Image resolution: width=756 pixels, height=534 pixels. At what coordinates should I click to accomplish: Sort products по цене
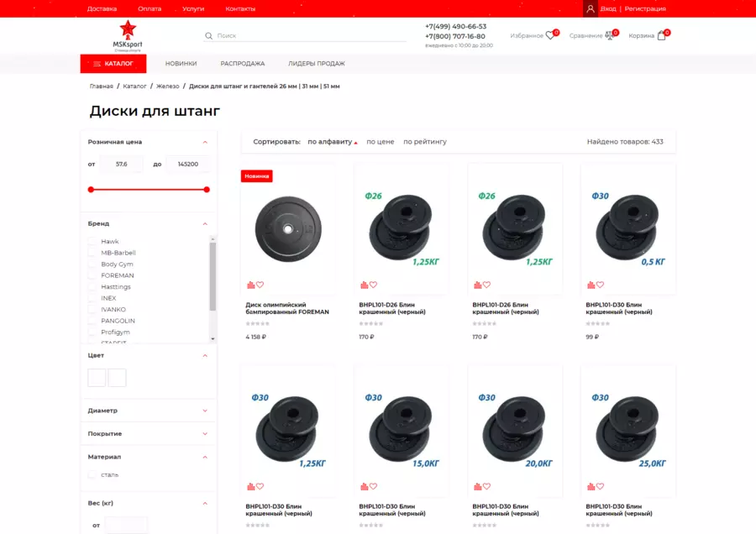[381, 142]
